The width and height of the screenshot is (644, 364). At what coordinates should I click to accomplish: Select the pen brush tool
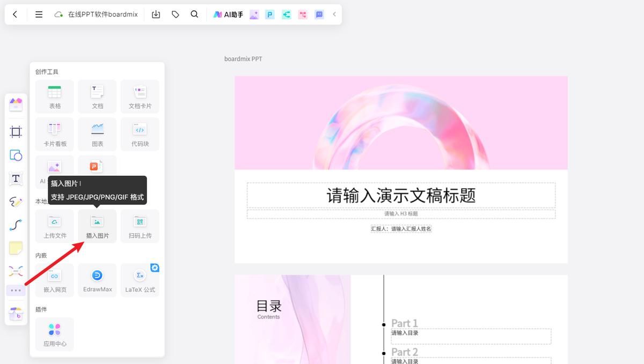pyautogui.click(x=16, y=202)
